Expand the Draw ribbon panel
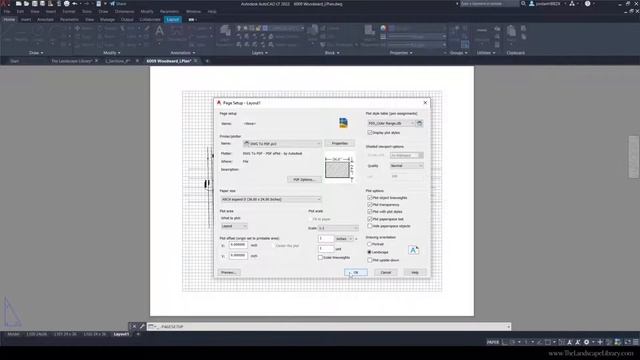Screen dimensions: 640x360 pyautogui.click(x=36, y=53)
